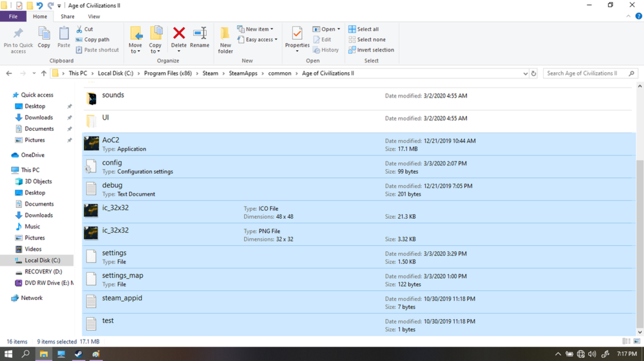Select the config settings file
644x361 pixels.
(x=358, y=167)
